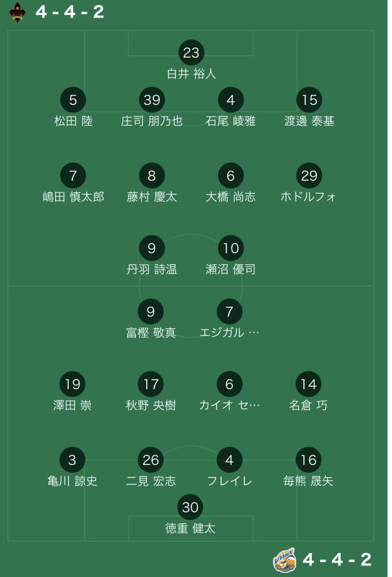Viewport: 392px width, 577px height.
Task: Tap player number 17 秋野 央樹
Action: pyautogui.click(x=151, y=384)
